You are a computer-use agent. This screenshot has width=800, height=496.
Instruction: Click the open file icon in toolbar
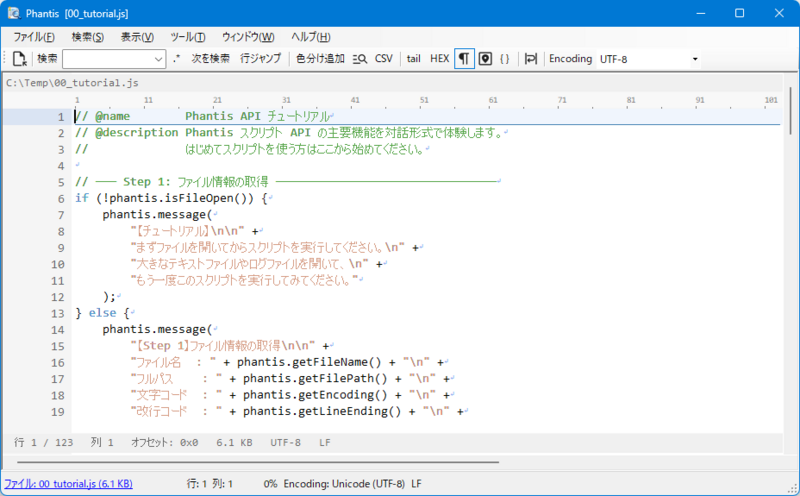point(19,59)
